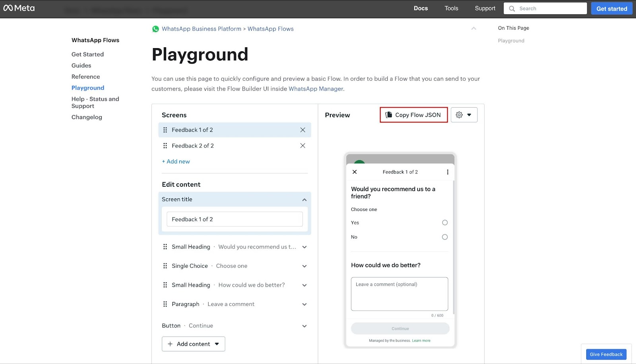The image size is (636, 364).
Task: Select the Feedback 2 of 2 screen row
Action: coord(235,146)
